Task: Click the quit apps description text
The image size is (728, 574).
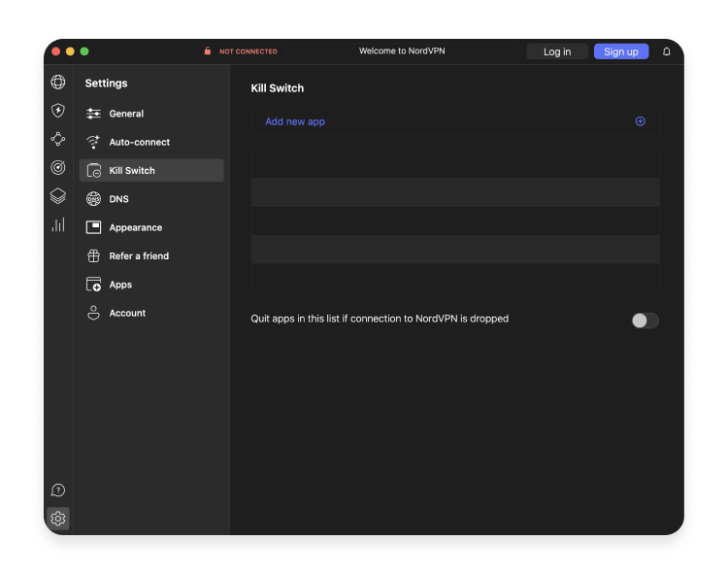Action: click(380, 319)
